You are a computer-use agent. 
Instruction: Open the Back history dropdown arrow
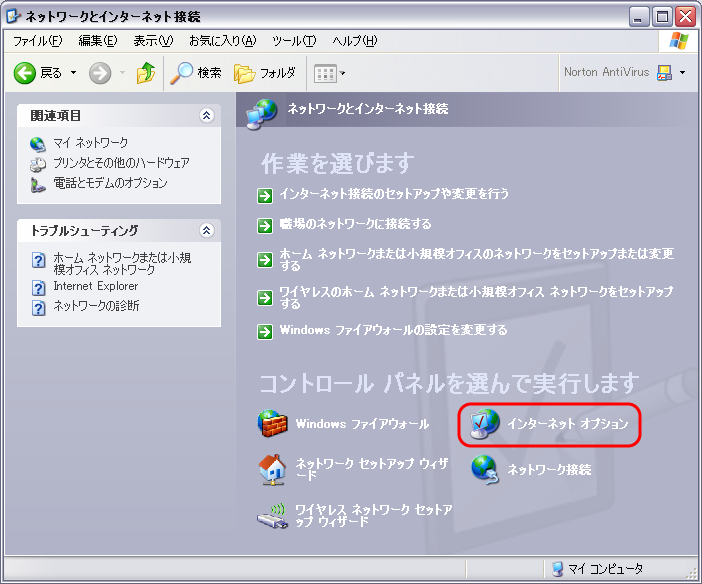pyautogui.click(x=73, y=73)
